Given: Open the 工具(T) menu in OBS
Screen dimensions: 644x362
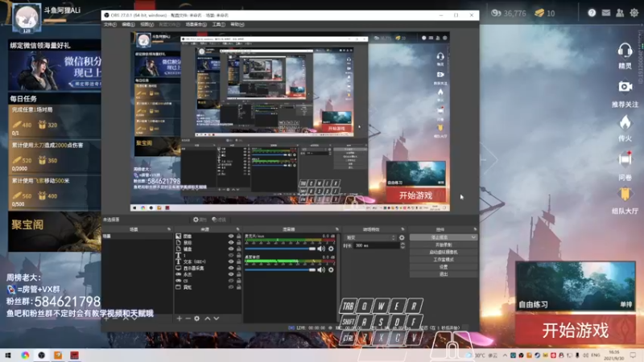Looking at the screenshot, I should click(218, 25).
